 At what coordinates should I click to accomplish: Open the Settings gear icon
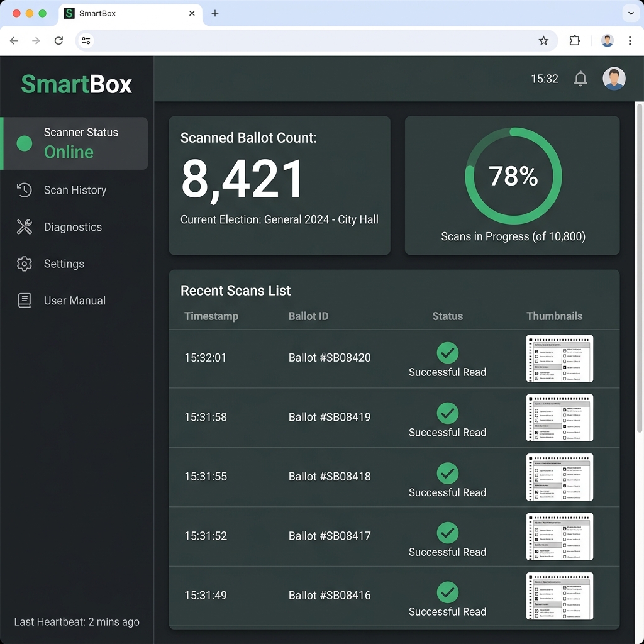pos(25,264)
